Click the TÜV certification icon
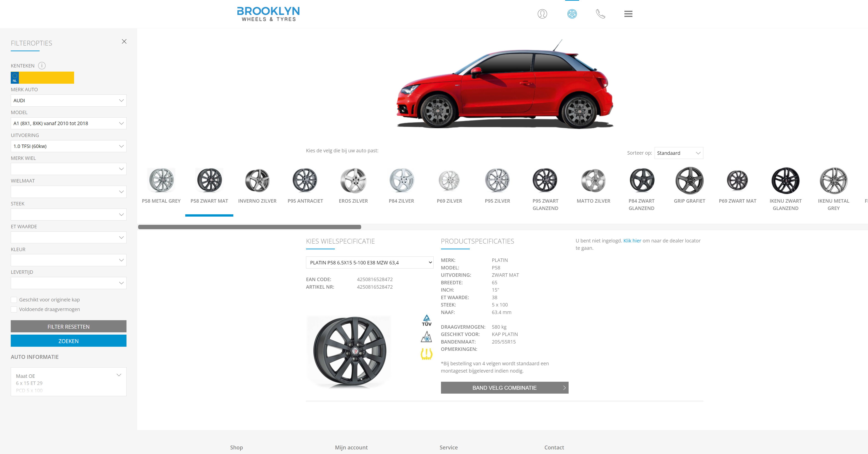Viewport: 868px width, 454px height. [427, 320]
